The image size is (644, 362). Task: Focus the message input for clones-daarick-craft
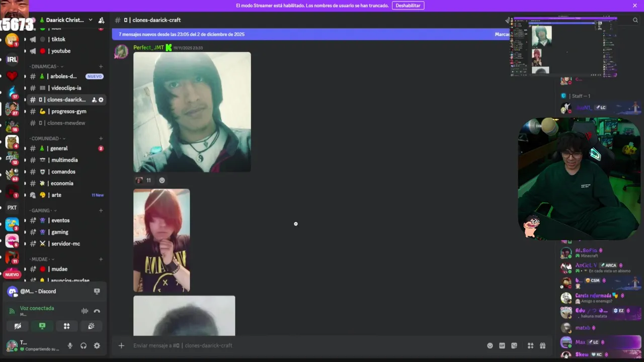(x=307, y=345)
